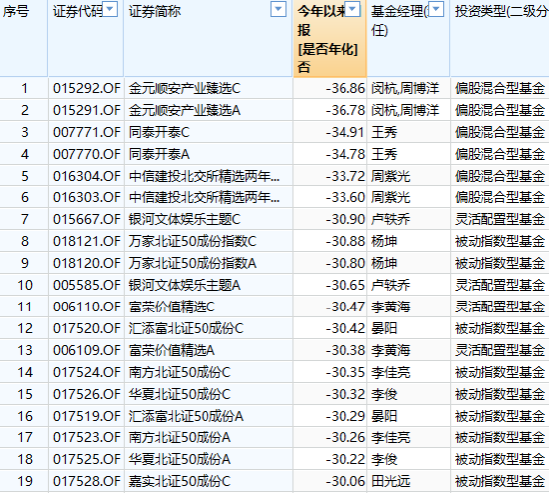550x493 pixels.
Task: Select fund name 万家北证50成份指数A
Action: click(192, 263)
